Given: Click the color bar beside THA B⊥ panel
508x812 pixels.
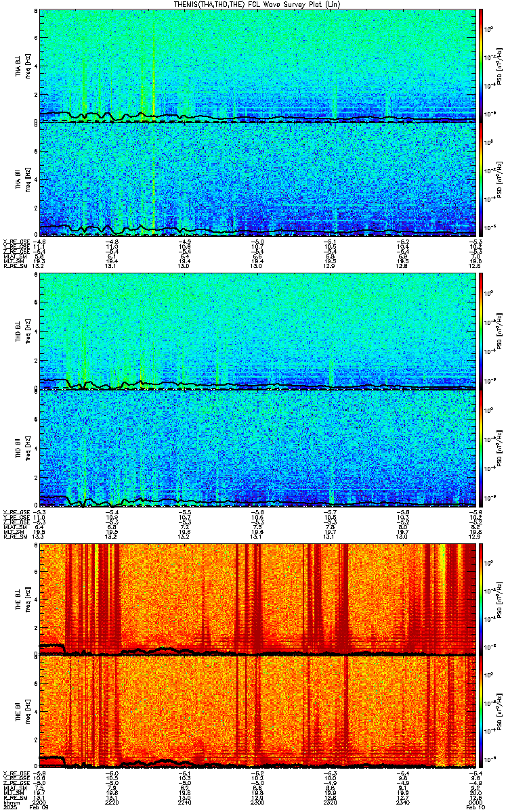Looking at the screenshot, I should pyautogui.click(x=482, y=66).
